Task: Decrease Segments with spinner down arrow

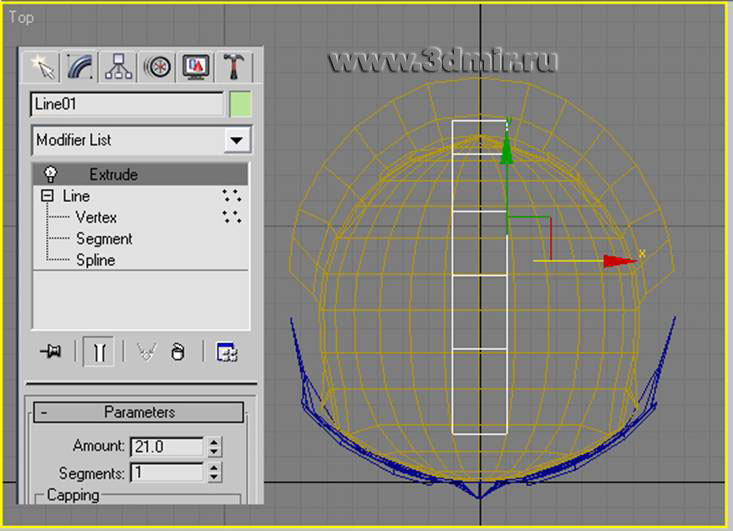Action: click(214, 478)
